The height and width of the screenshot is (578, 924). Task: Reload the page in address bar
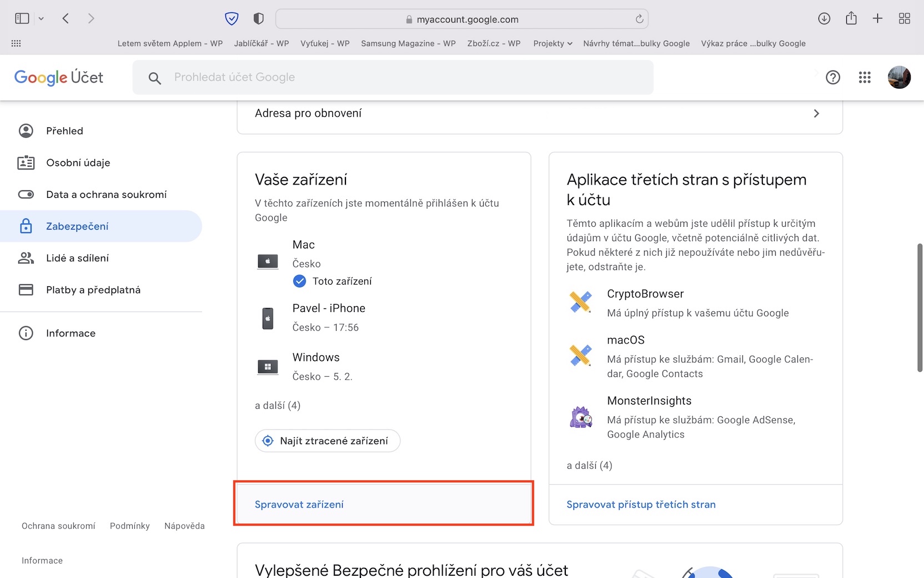pos(639,19)
